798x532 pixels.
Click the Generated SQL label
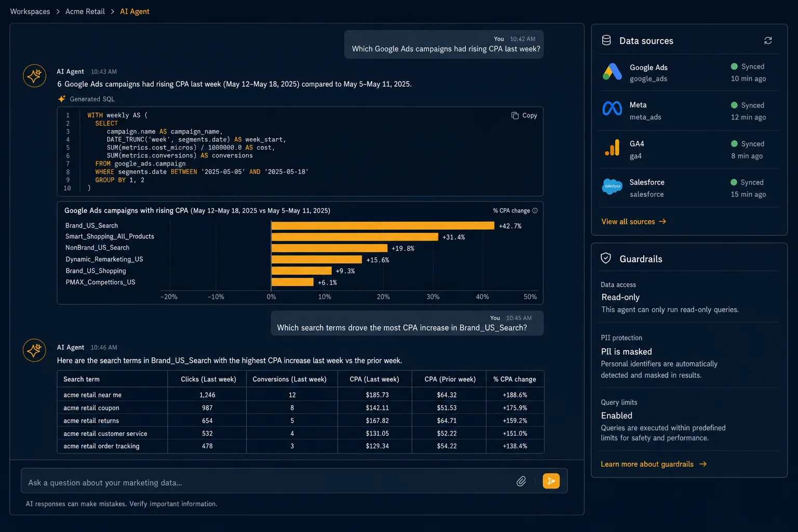tap(92, 99)
